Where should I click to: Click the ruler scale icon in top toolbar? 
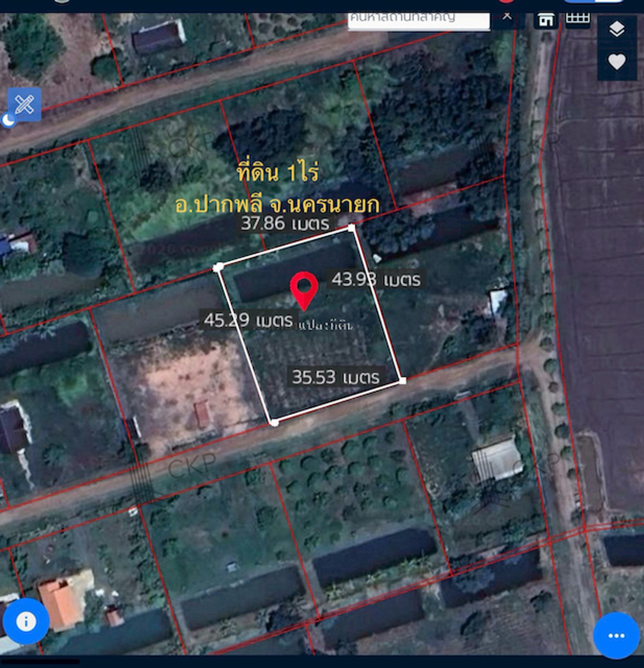tap(578, 19)
